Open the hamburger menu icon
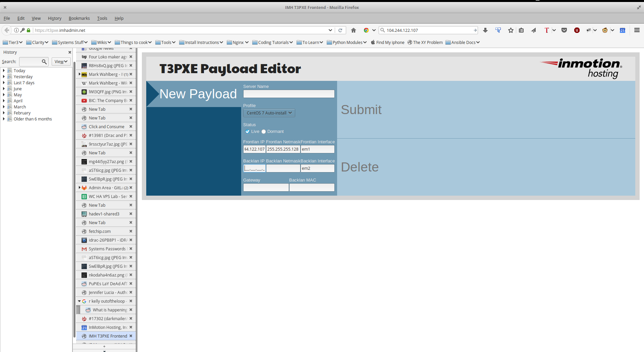This screenshot has height=352, width=644. click(x=637, y=30)
